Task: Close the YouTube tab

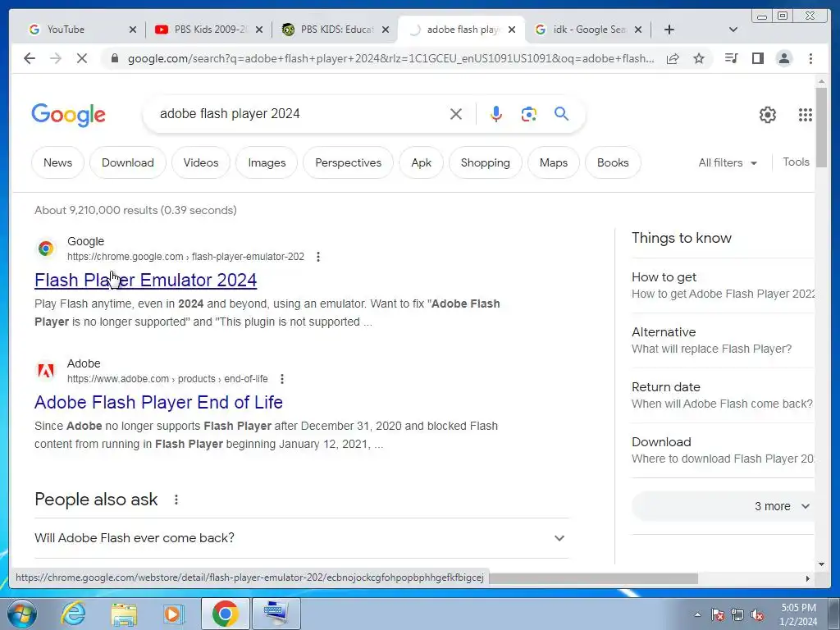Action: (133, 30)
